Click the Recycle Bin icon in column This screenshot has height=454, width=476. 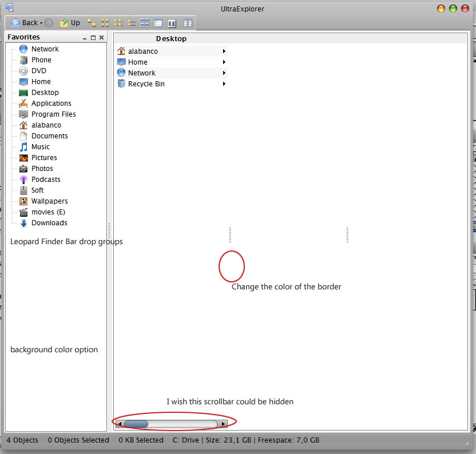pos(121,83)
